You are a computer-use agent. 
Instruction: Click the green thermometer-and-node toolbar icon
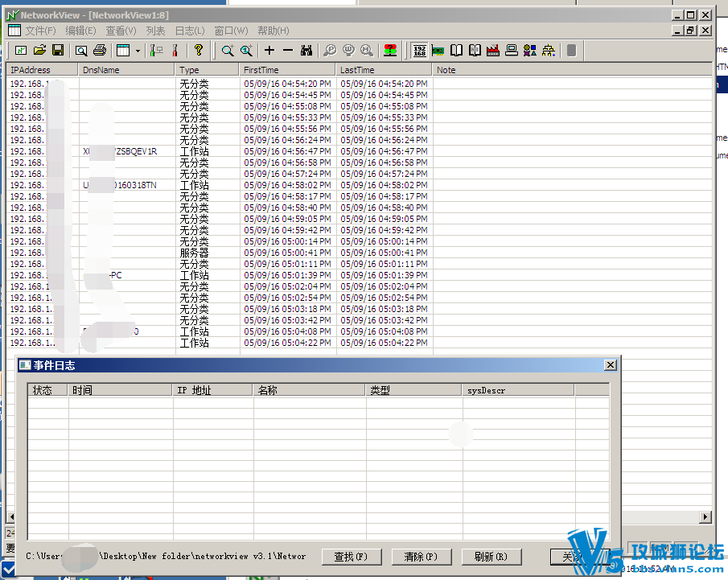pyautogui.click(x=157, y=50)
